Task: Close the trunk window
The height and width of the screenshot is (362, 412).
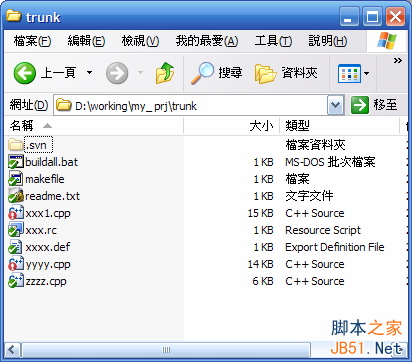Action: [395, 16]
